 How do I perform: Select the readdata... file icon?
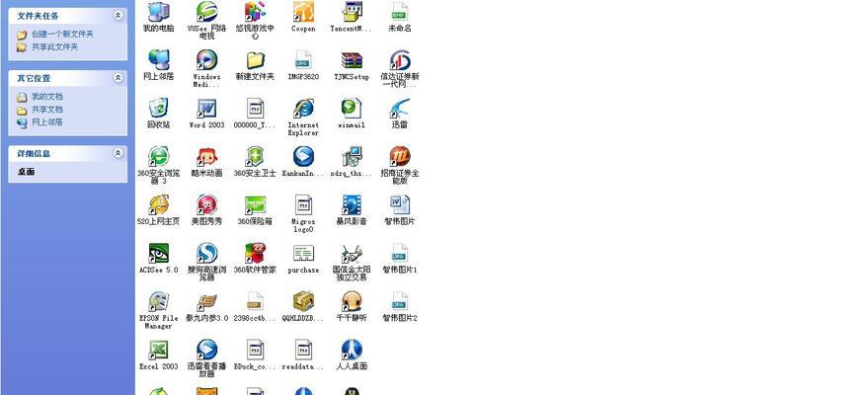(x=303, y=350)
